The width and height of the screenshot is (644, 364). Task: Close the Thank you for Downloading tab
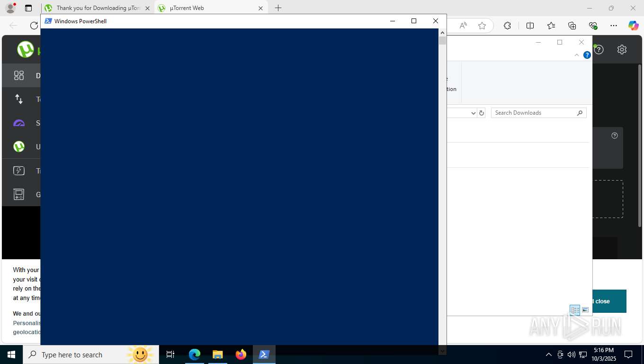[147, 8]
